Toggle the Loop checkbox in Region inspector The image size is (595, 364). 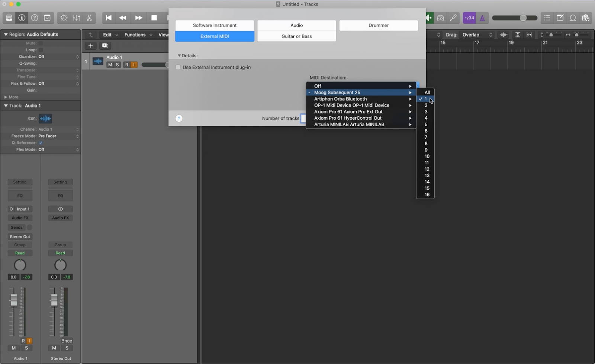tap(41, 50)
